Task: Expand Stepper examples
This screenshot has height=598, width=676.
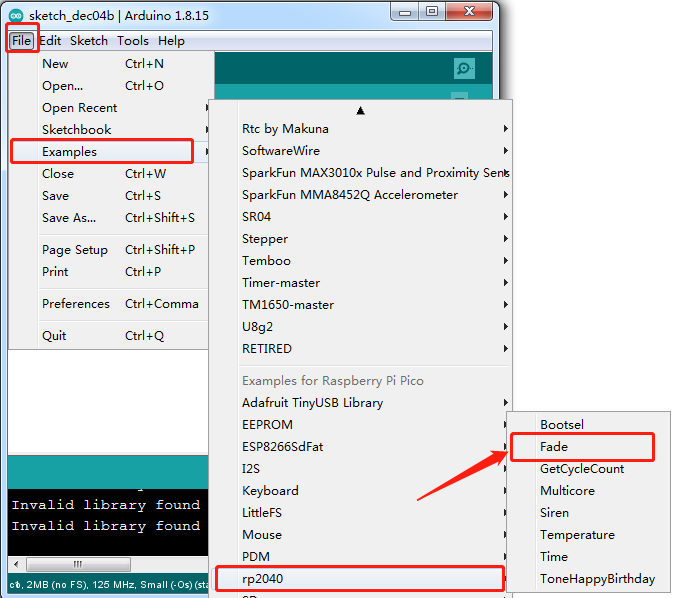Action: click(360, 239)
